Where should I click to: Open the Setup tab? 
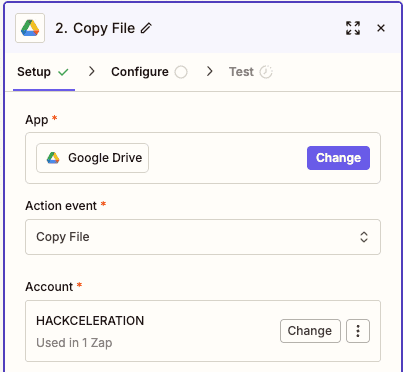[x=44, y=72]
